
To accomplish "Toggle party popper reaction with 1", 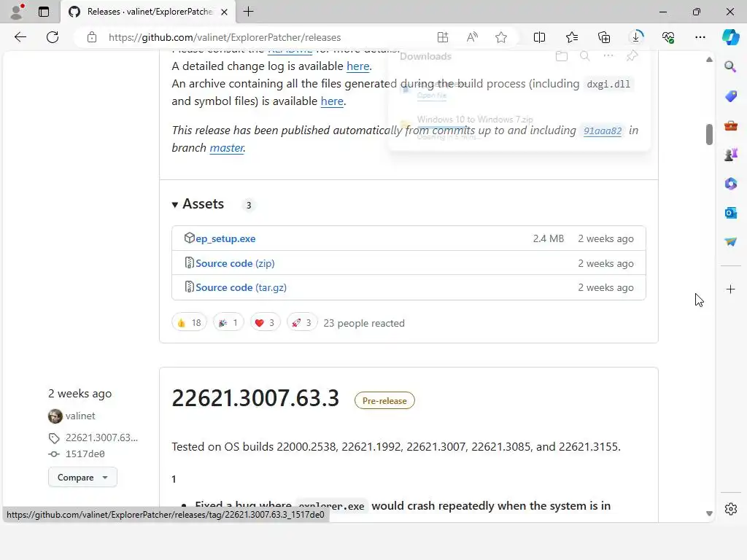I will coord(228,323).
